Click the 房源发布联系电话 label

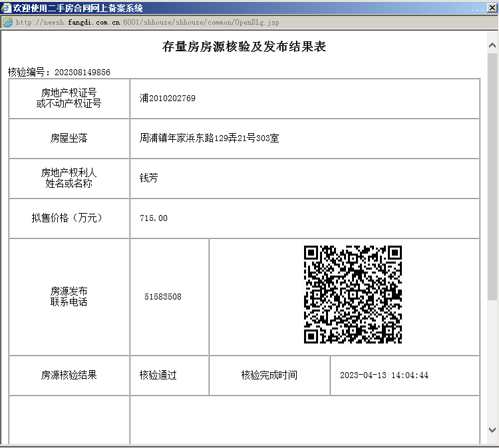(69, 296)
